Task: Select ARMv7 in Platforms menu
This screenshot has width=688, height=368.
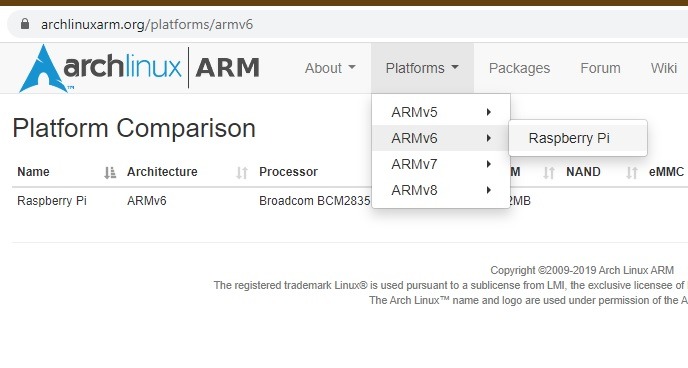Action: pos(441,164)
